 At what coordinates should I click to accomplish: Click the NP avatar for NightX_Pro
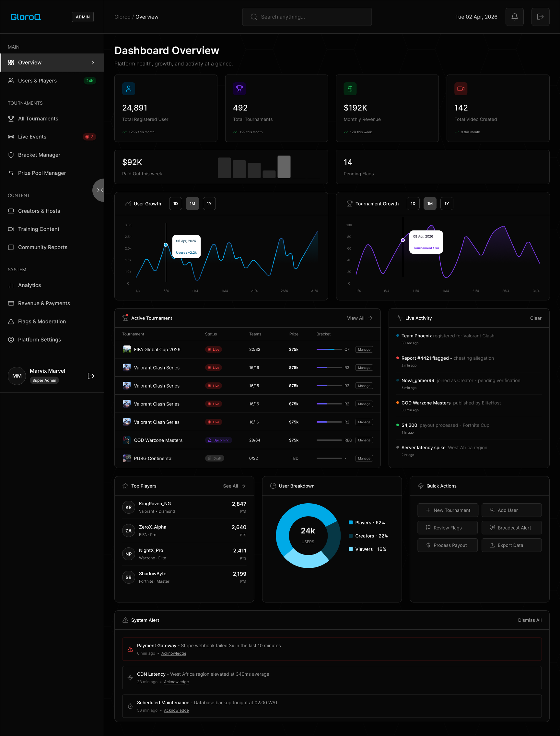pos(129,554)
